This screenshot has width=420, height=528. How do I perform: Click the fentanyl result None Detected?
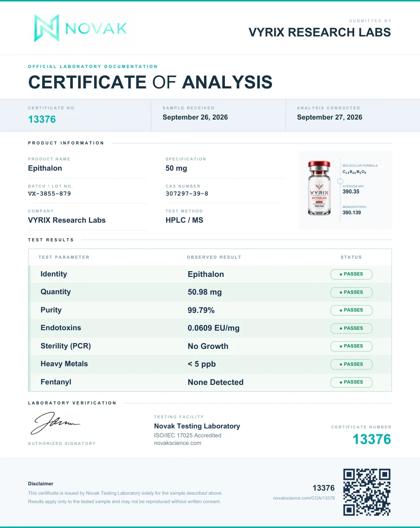tap(216, 382)
